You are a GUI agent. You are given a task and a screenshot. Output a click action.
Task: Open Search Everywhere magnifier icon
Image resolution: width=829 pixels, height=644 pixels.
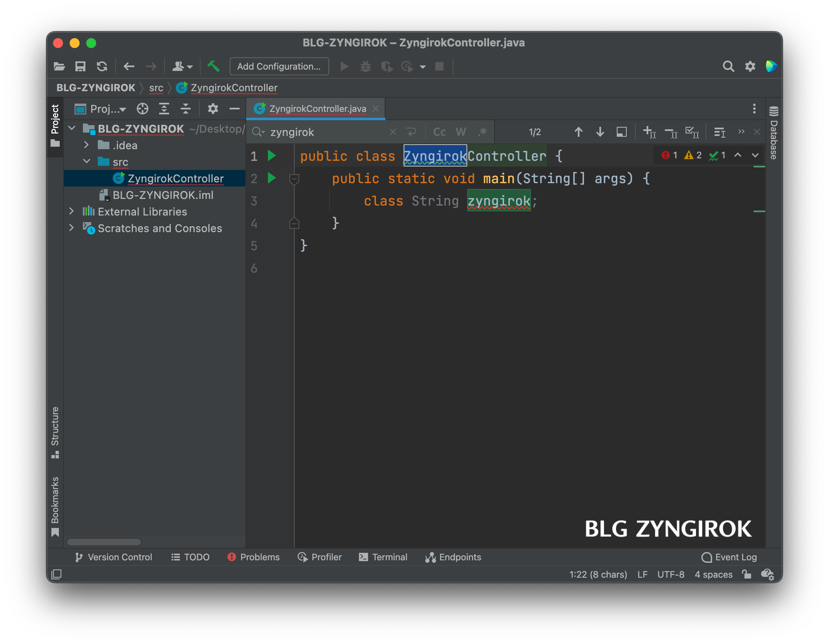pos(728,66)
